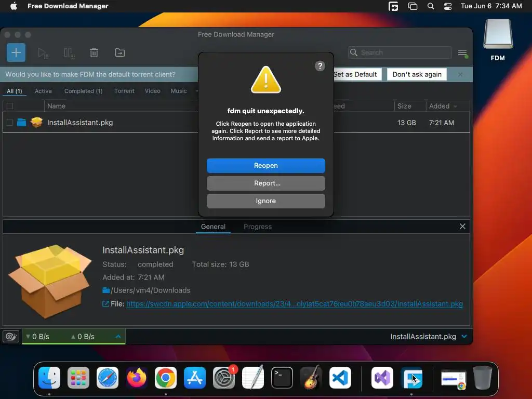Open the FDM disk on the desktop
Image resolution: width=532 pixels, height=399 pixels.
click(498, 39)
